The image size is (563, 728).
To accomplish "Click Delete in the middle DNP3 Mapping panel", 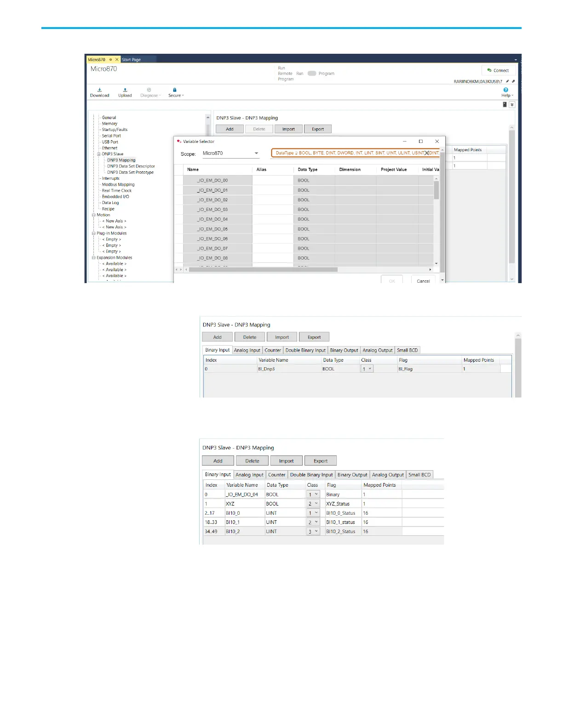I will pos(250,337).
